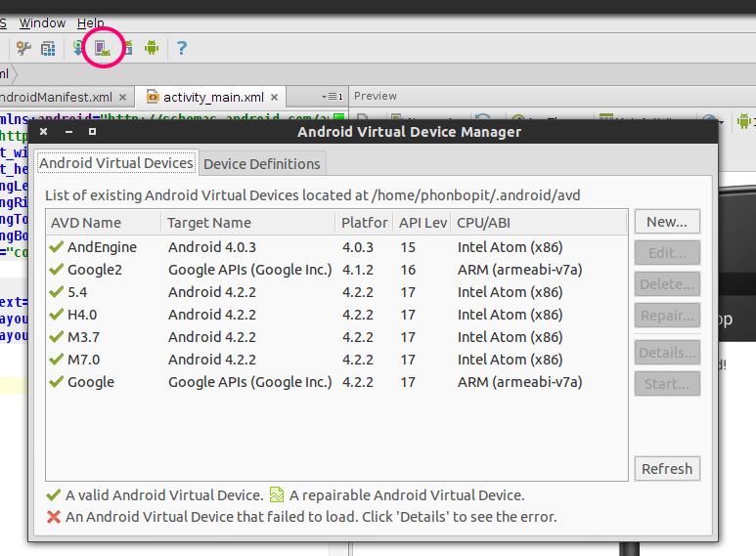Click activity_main.xml file icon on tab
This screenshot has height=556, width=756.
153,97
